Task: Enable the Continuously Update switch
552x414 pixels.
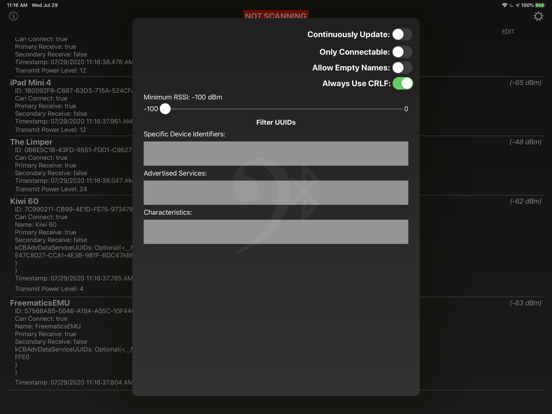Action: [402, 34]
